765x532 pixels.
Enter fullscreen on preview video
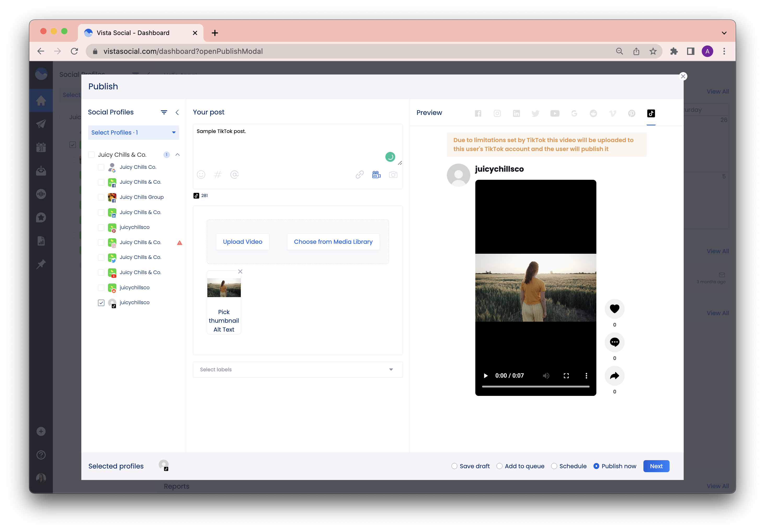tap(566, 375)
